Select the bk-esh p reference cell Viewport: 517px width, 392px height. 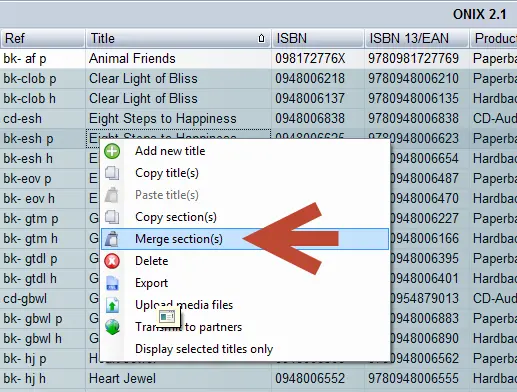coord(43,139)
